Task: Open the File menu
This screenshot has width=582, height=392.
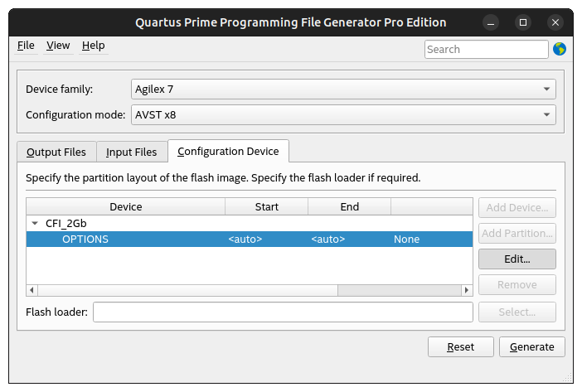Action: point(26,46)
